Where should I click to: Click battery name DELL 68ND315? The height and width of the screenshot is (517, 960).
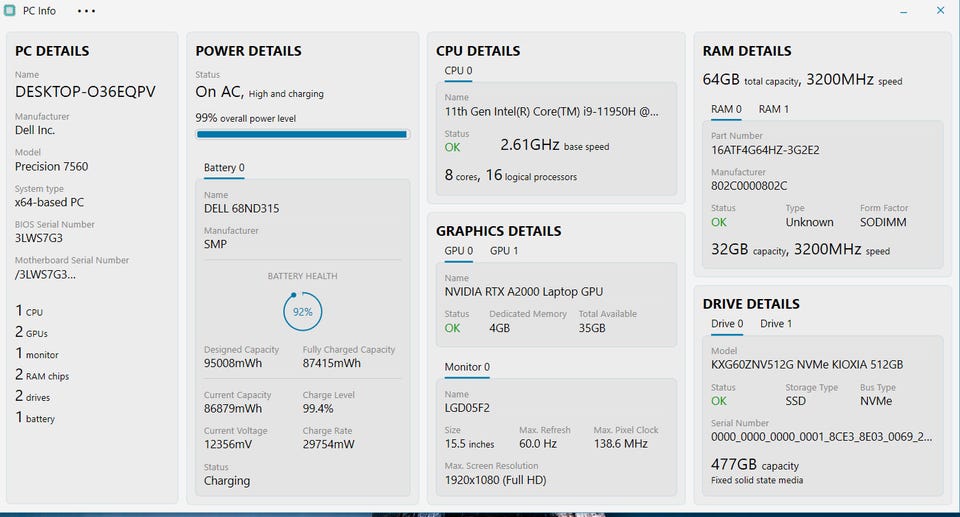click(241, 208)
